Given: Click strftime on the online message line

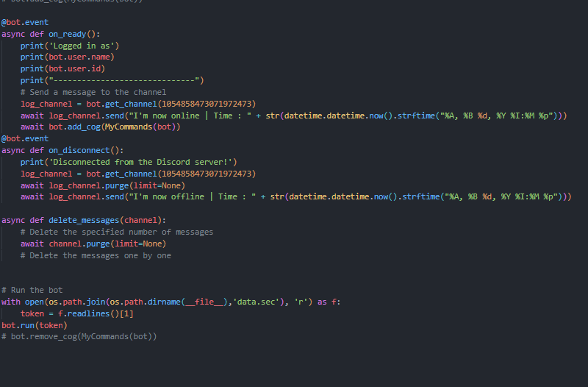Looking at the screenshot, I should pos(416,116).
